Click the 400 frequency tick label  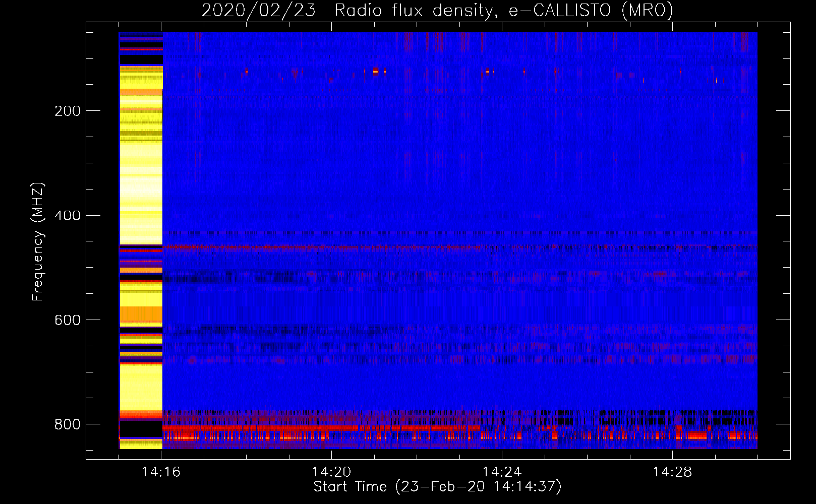coord(68,216)
